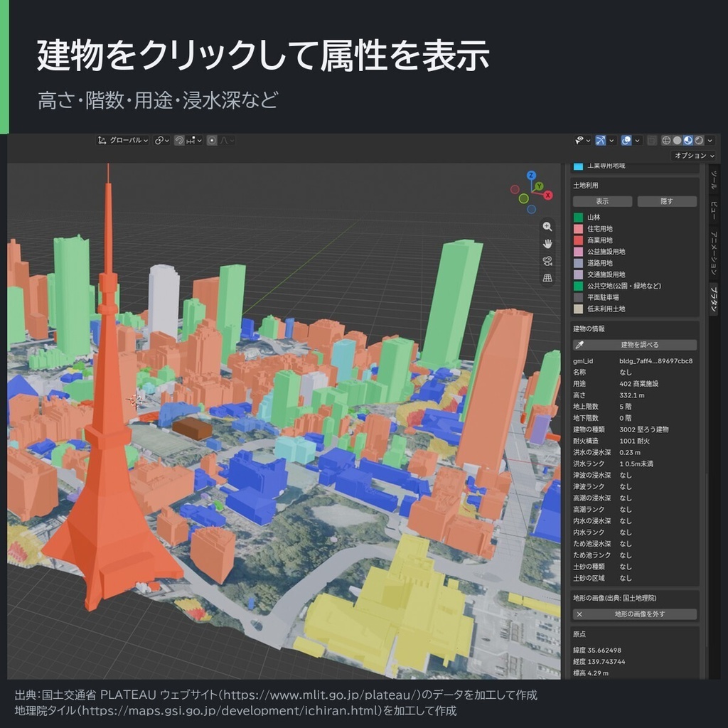Toggle the viewport gizmo display icon
Image resolution: width=728 pixels, height=728 pixels.
click(600, 140)
